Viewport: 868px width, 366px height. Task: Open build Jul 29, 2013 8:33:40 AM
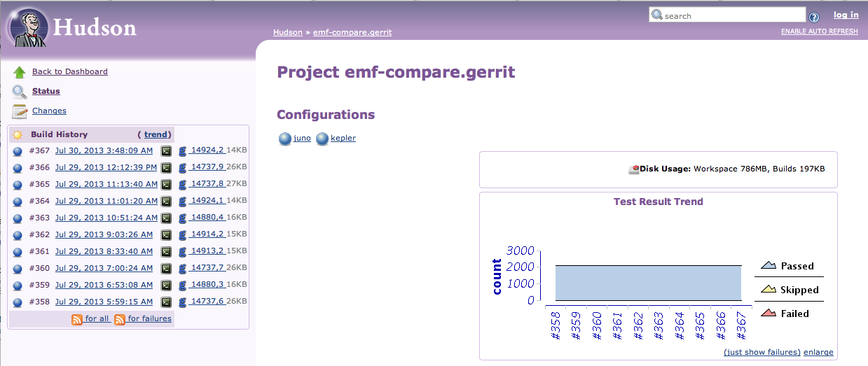pyautogui.click(x=104, y=251)
